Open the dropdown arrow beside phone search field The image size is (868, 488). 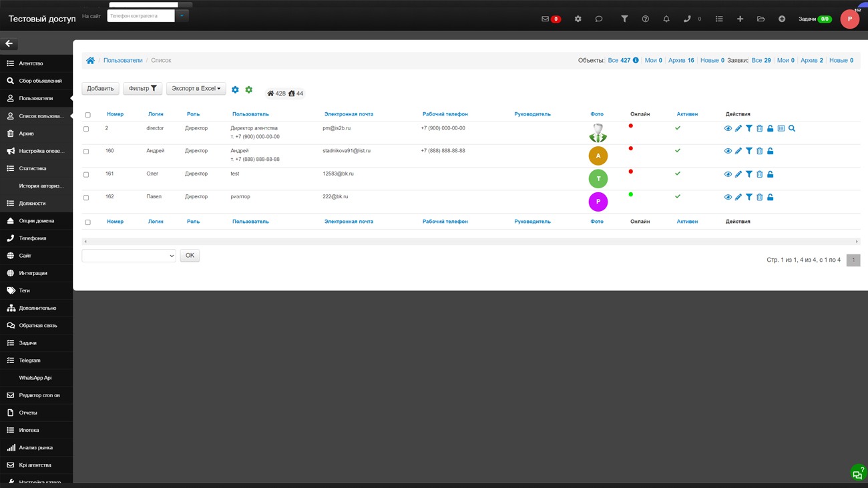[x=182, y=16]
